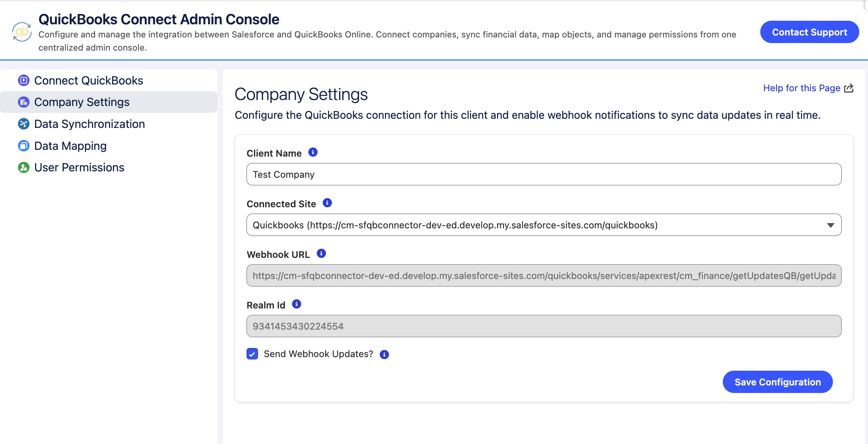
Task: Expand Connected Site using the arrow
Action: [x=831, y=225]
